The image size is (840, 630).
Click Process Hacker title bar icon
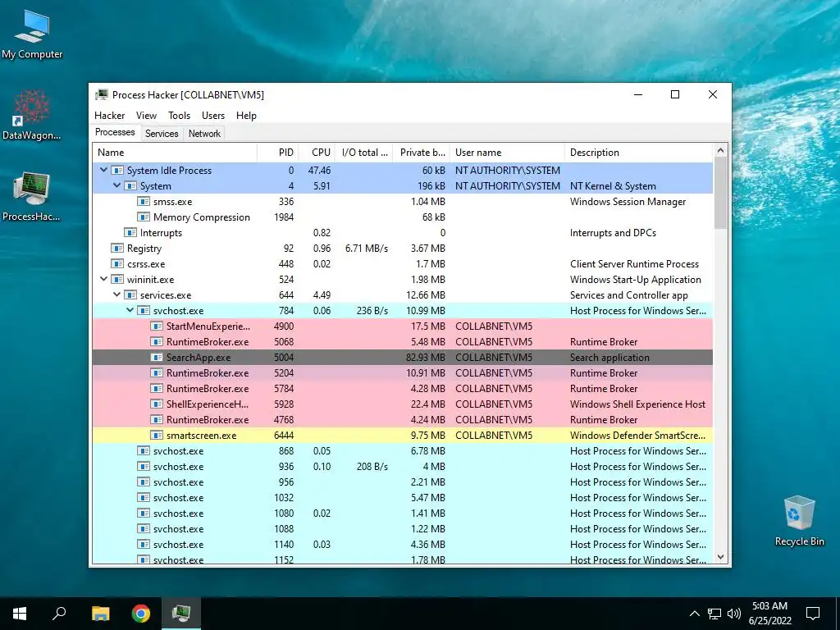[101, 95]
